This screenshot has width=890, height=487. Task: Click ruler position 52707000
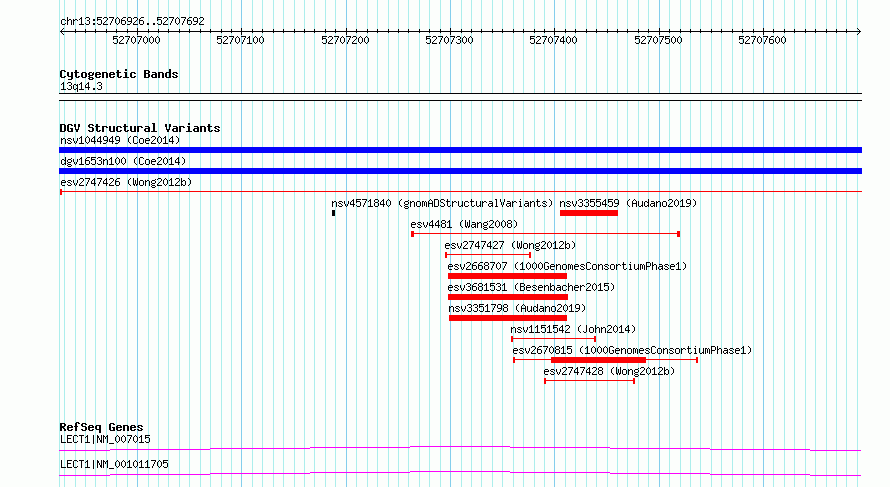136,40
